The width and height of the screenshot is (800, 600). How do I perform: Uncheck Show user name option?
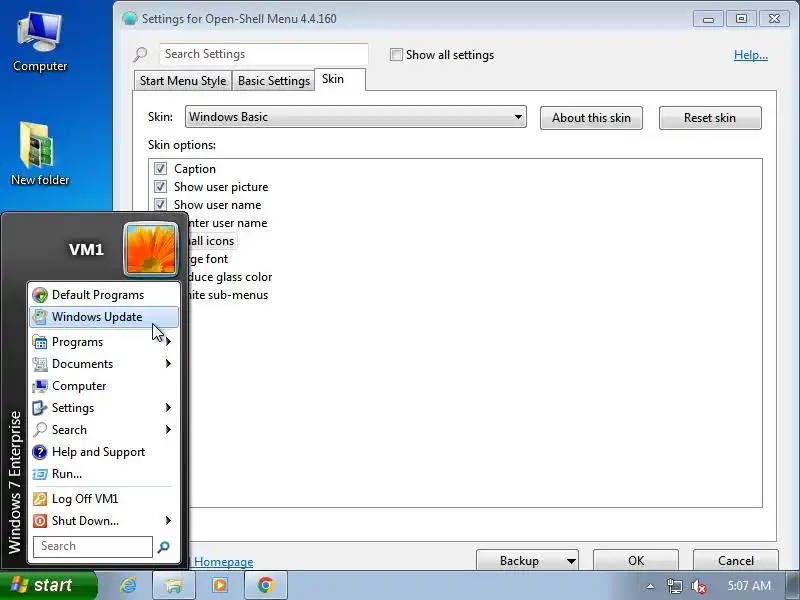coord(160,204)
